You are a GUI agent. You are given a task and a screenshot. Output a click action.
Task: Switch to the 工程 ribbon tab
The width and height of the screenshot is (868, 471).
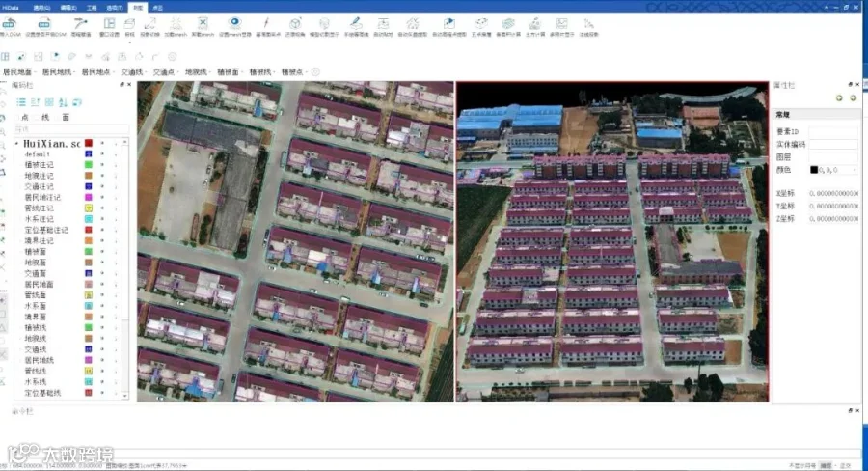point(92,8)
